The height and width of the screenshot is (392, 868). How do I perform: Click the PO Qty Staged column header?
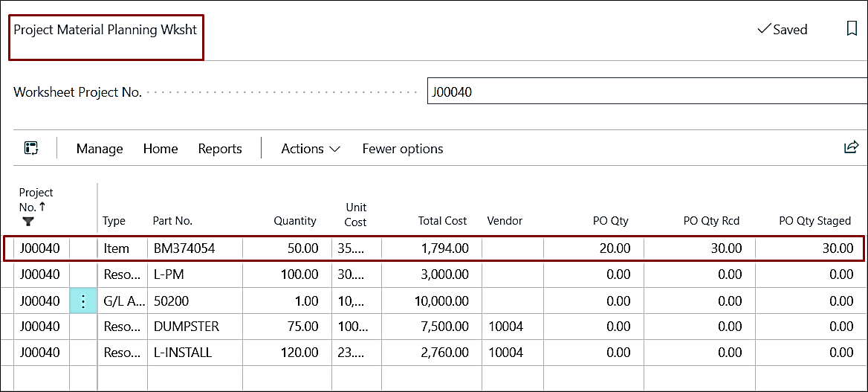click(814, 221)
